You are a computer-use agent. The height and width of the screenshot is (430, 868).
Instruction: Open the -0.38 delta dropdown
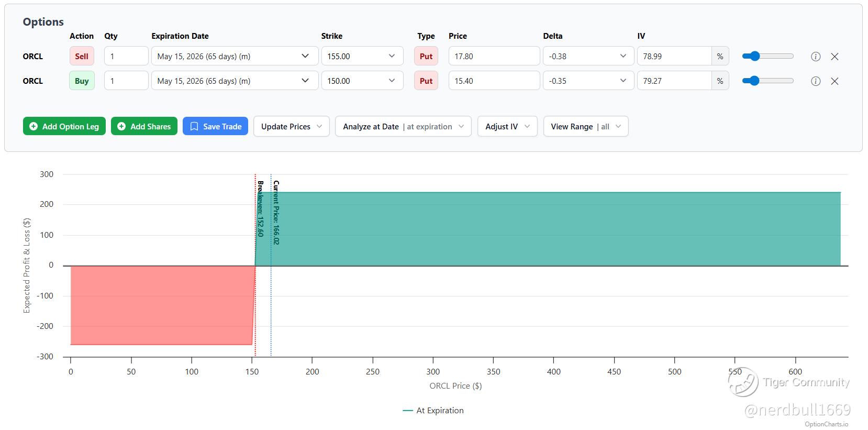point(588,56)
